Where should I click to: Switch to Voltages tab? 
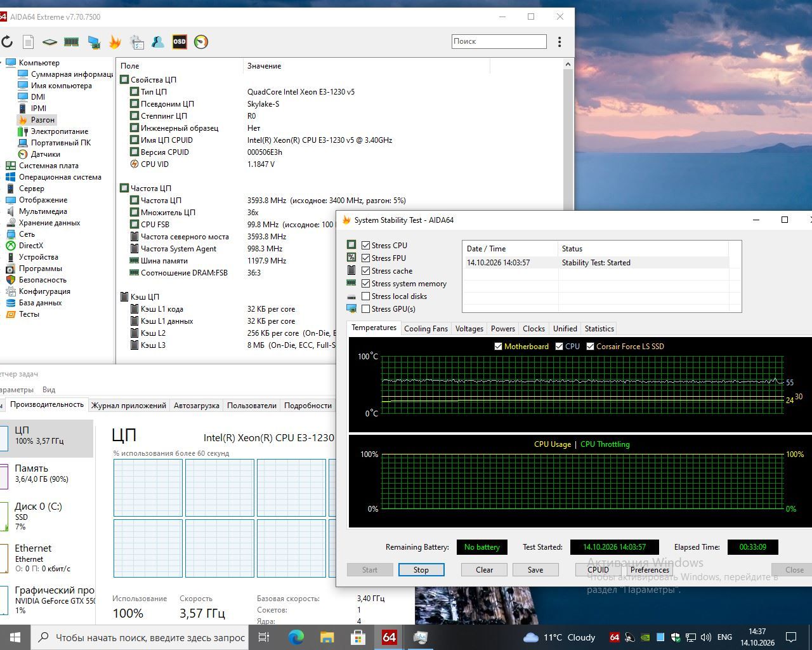point(469,328)
